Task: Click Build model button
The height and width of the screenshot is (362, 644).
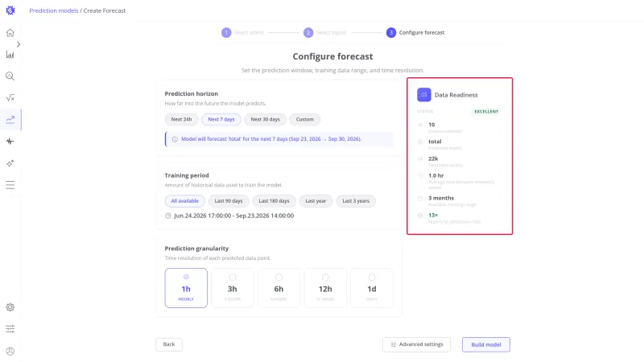Action: coord(486,345)
